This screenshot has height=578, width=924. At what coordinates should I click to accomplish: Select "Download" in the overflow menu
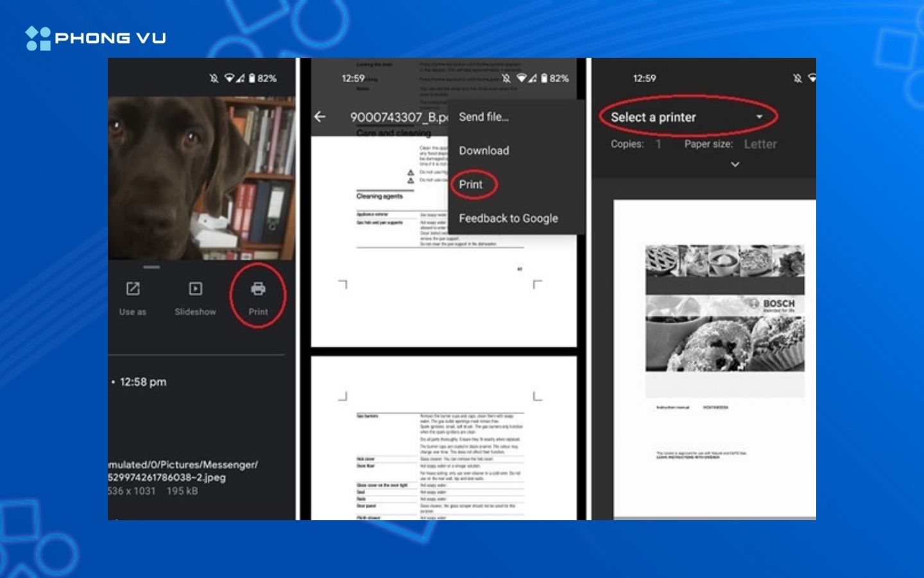point(484,151)
